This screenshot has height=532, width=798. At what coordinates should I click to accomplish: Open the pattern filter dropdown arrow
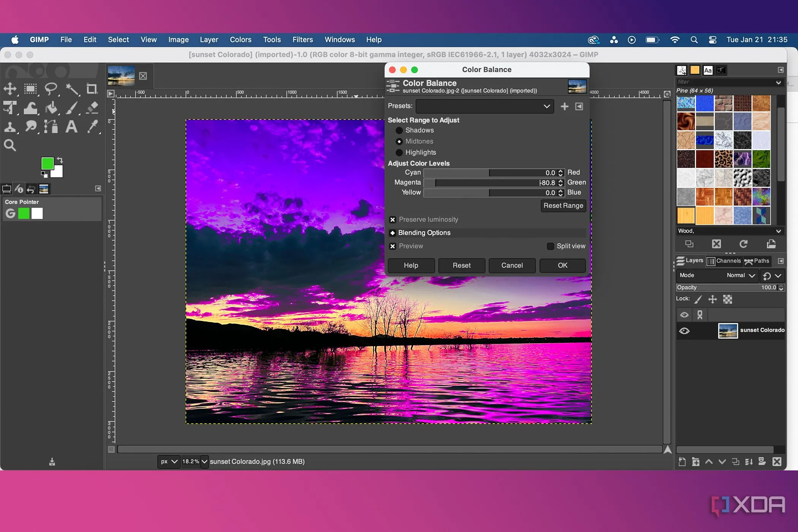[778, 82]
